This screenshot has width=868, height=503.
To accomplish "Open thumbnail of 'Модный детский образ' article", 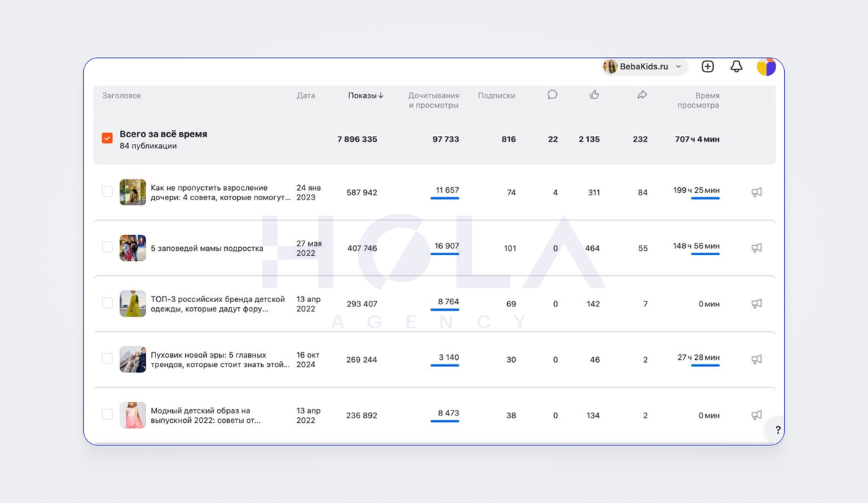I will pyautogui.click(x=132, y=415).
